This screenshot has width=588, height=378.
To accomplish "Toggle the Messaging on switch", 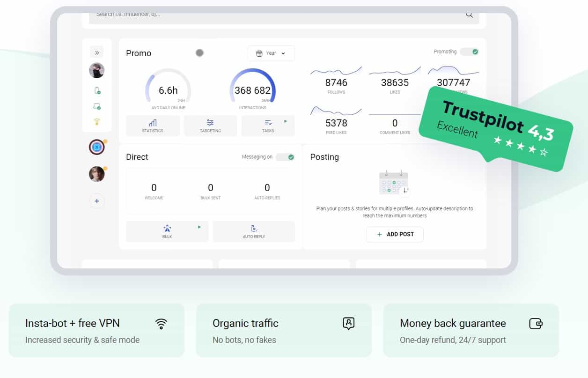I will coord(285,157).
